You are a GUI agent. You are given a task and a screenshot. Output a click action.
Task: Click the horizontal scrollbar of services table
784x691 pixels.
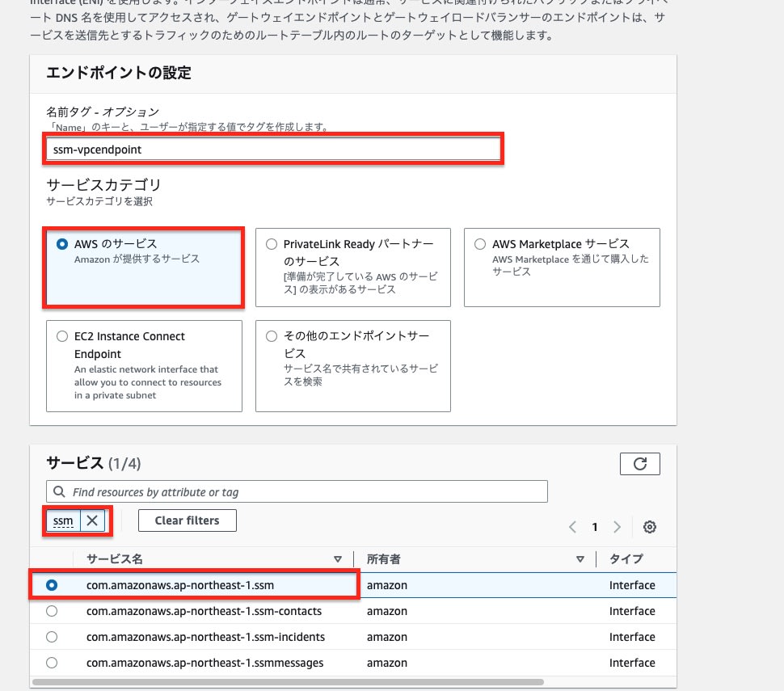click(288, 682)
